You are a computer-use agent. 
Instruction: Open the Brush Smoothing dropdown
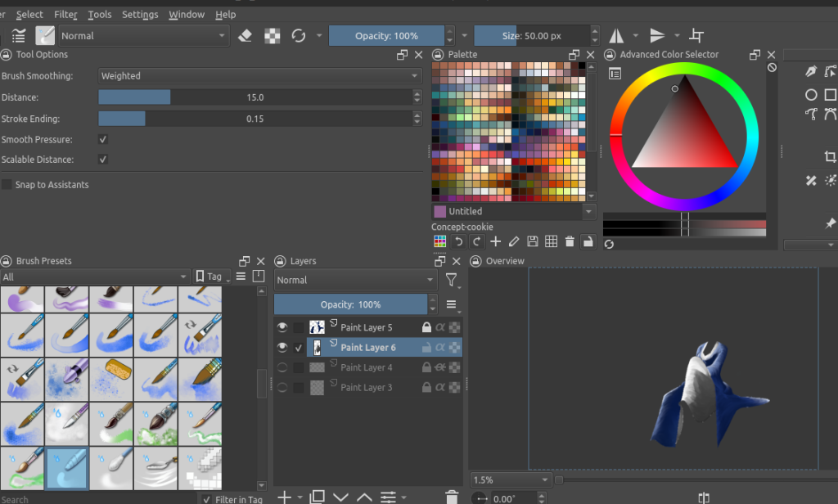pos(259,75)
